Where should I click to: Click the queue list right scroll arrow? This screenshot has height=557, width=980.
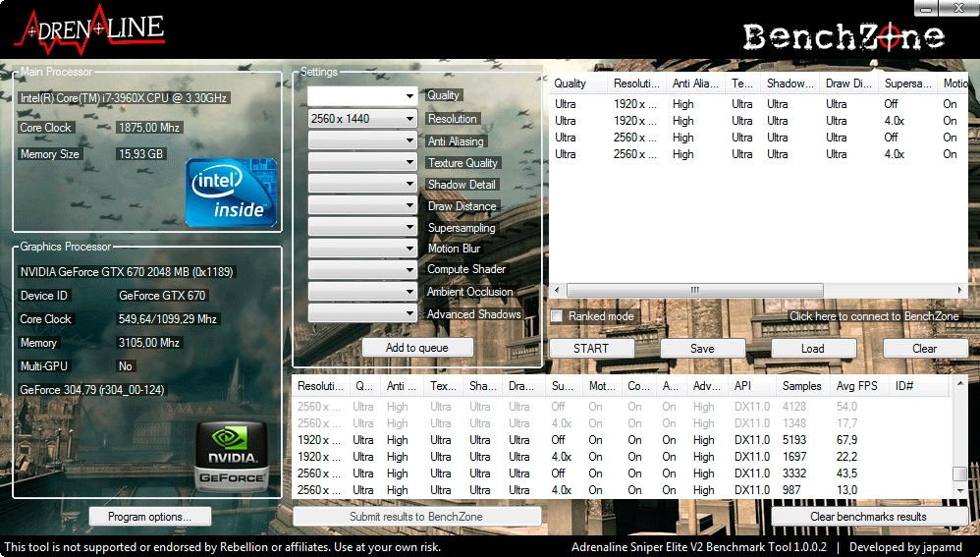pyautogui.click(x=960, y=290)
